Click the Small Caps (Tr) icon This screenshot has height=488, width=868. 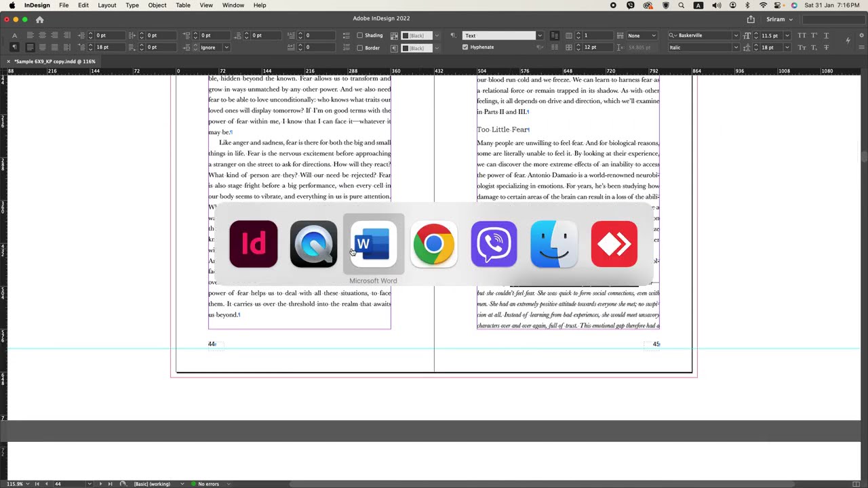(802, 47)
